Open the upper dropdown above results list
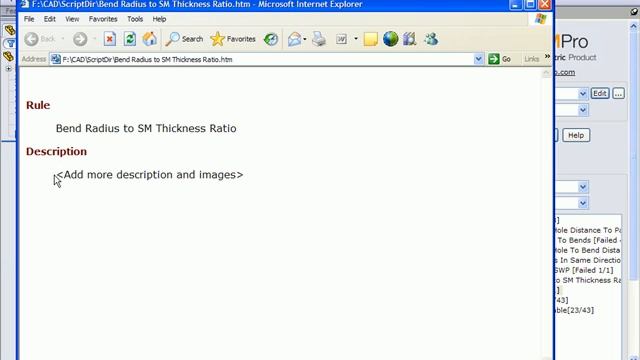 tap(582, 187)
